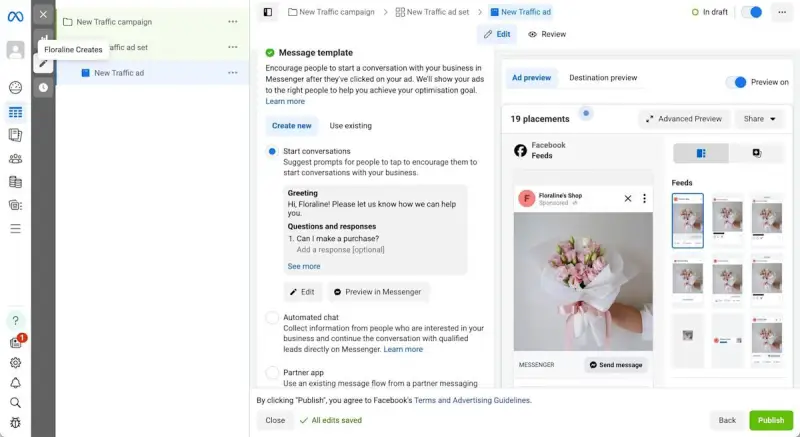Screen dimensions: 800x437
Task: Open the billing stacked coins icon
Action: click(15, 182)
